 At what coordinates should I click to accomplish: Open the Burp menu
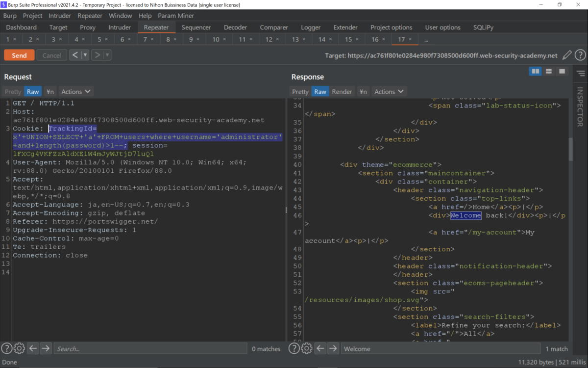pos(10,16)
